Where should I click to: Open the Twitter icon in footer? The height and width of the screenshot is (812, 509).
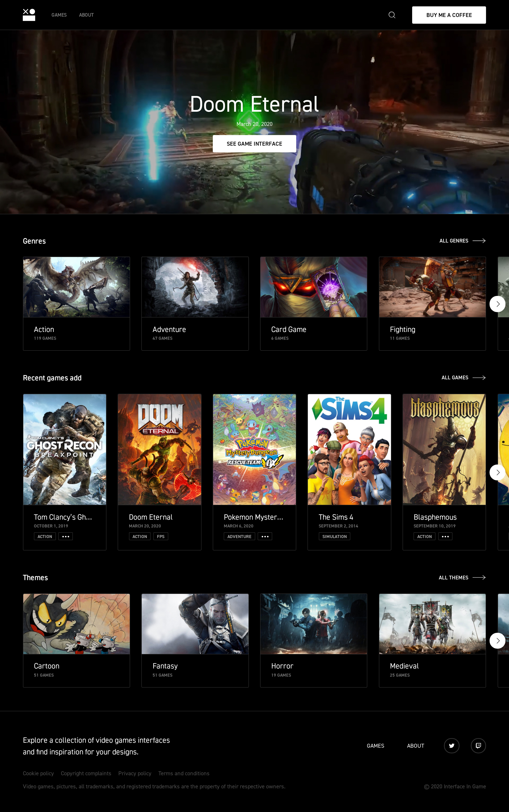[451, 745]
